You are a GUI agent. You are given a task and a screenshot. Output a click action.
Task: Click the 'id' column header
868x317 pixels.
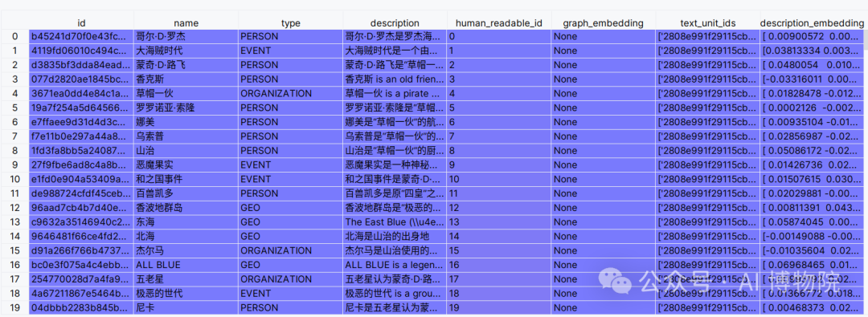[x=81, y=23]
